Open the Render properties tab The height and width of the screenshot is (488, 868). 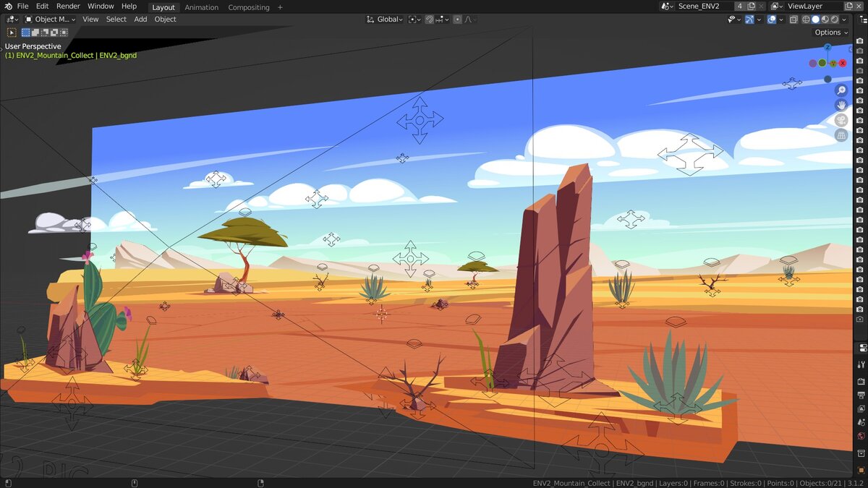[x=861, y=381]
